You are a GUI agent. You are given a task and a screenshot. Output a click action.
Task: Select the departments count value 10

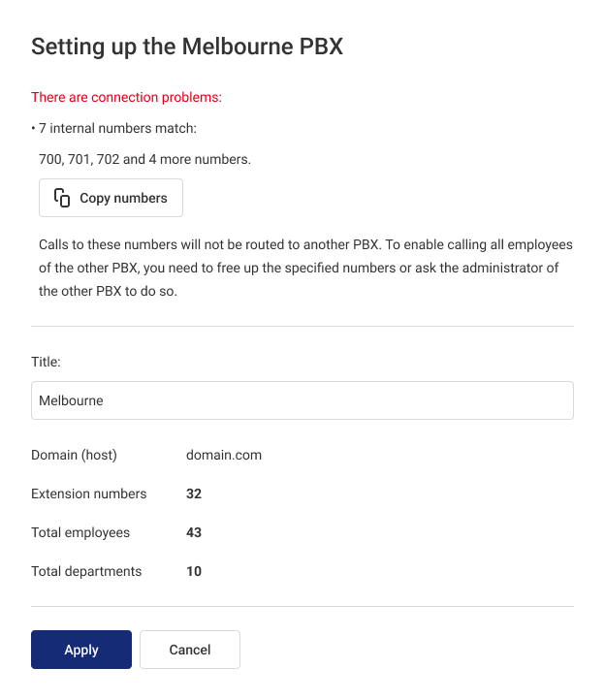pos(194,571)
